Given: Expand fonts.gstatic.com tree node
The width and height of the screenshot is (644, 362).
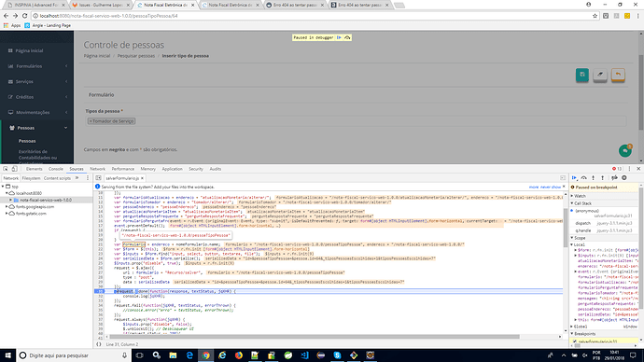Looking at the screenshot, I should click(x=7, y=214).
